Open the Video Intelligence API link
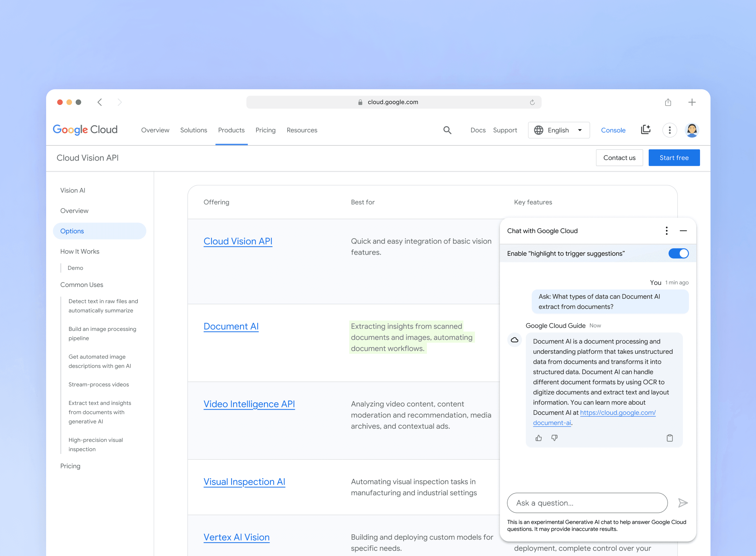 click(249, 404)
